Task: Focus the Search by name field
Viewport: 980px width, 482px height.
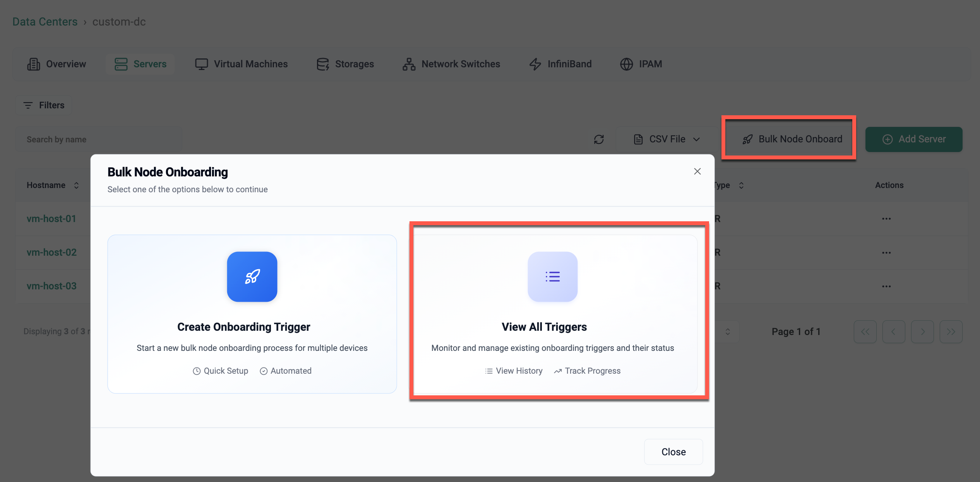Action: [99, 139]
